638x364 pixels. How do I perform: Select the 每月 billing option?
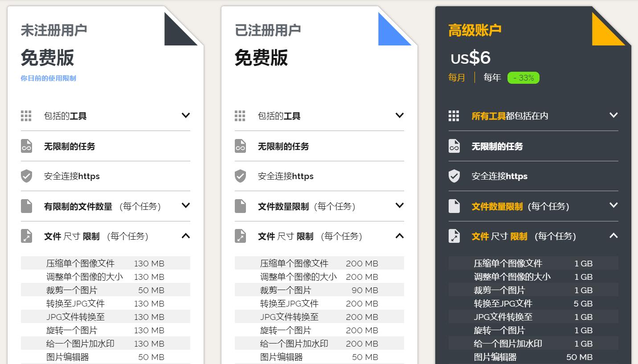(x=456, y=77)
